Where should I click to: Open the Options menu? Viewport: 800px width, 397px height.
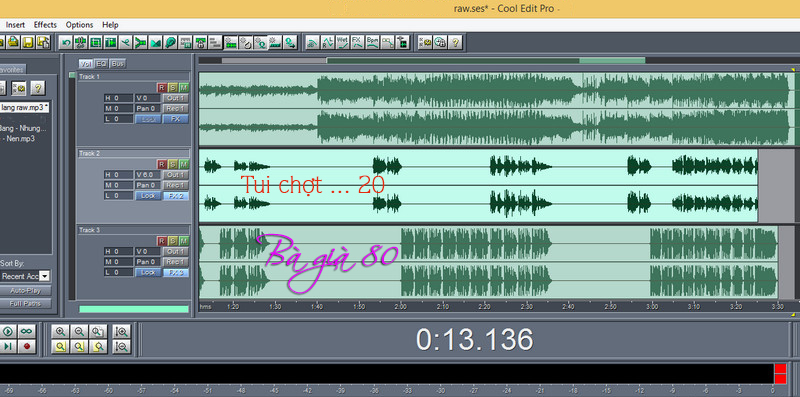[x=80, y=24]
